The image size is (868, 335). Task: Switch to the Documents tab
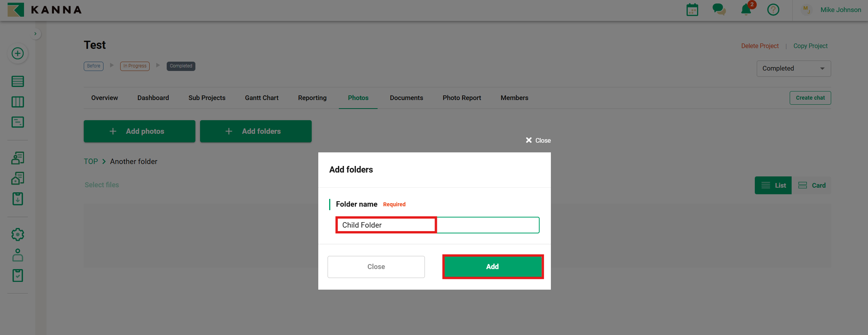click(x=406, y=98)
